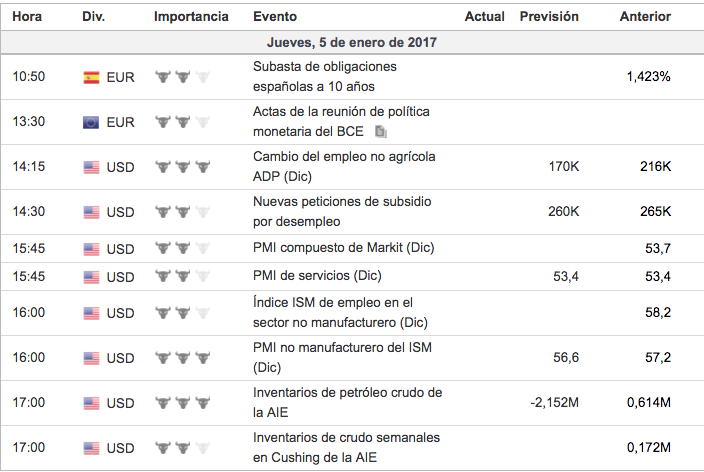Click the Jueves, 5 de enero date row
The image size is (704, 472).
click(x=351, y=43)
